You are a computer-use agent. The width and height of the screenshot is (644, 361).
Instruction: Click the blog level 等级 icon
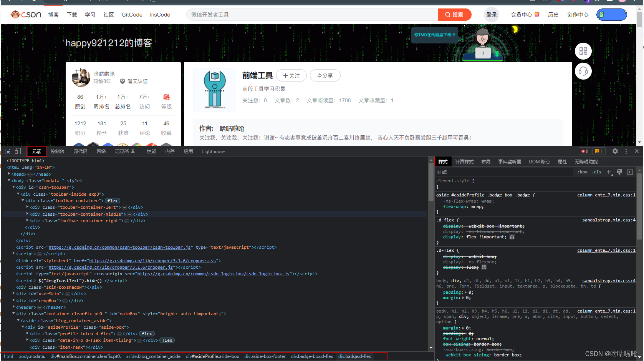(166, 97)
